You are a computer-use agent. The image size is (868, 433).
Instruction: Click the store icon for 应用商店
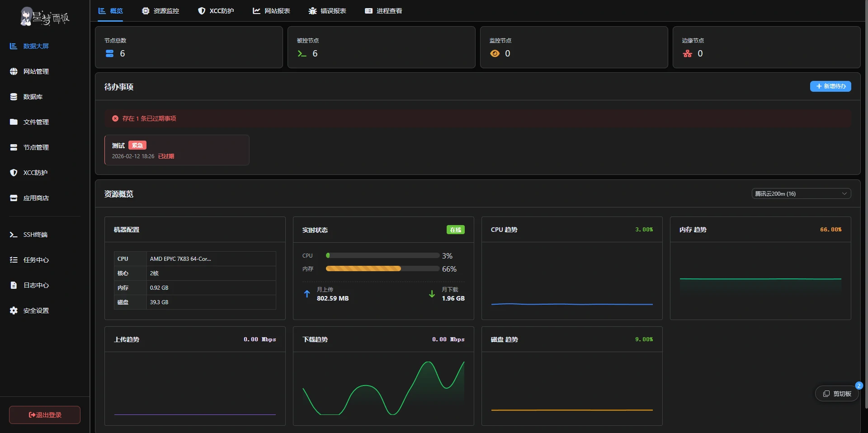click(14, 198)
